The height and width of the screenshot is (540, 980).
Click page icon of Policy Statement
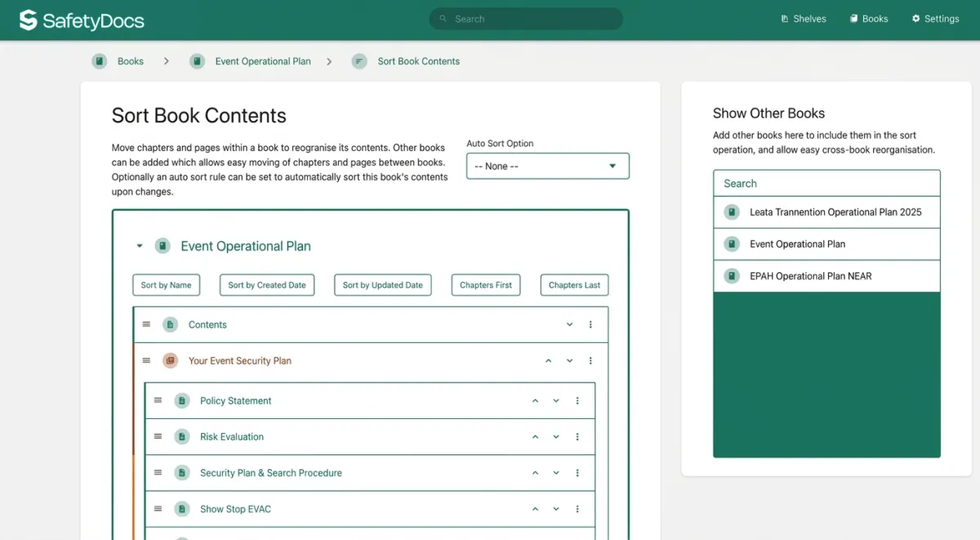(182, 400)
